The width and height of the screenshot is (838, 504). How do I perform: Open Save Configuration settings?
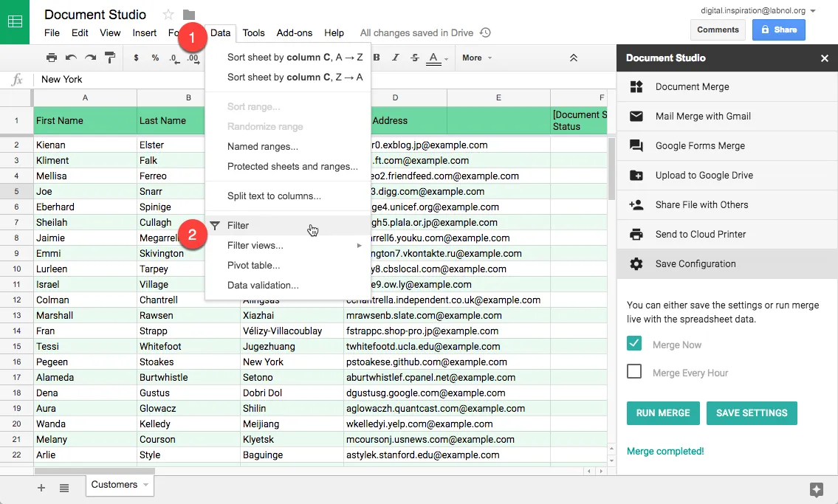pyautogui.click(x=693, y=263)
